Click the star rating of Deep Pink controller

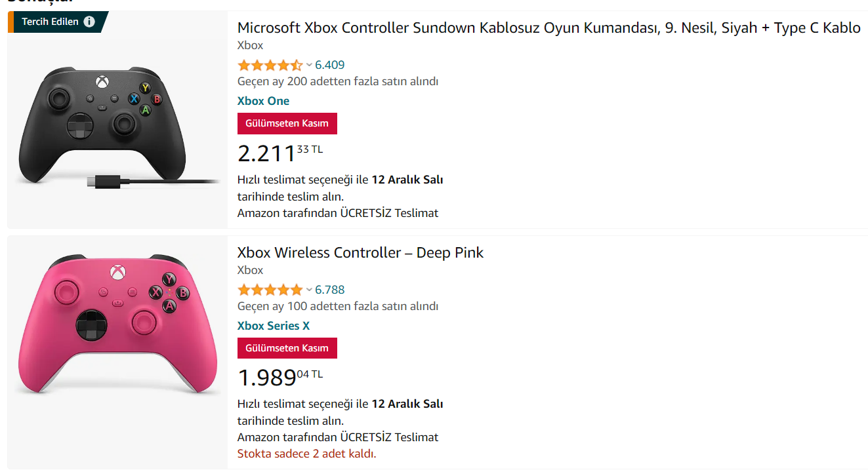270,290
